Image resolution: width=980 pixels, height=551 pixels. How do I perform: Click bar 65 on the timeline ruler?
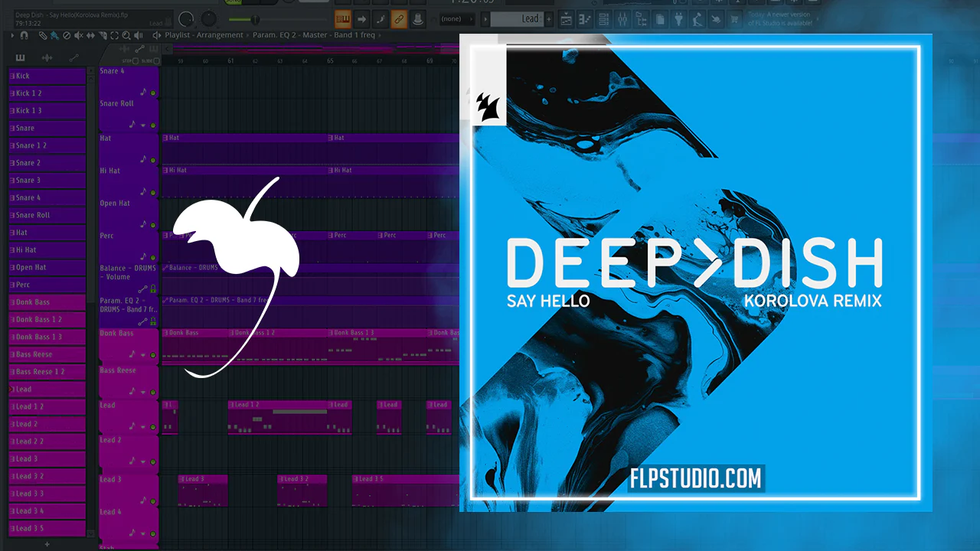pyautogui.click(x=330, y=60)
